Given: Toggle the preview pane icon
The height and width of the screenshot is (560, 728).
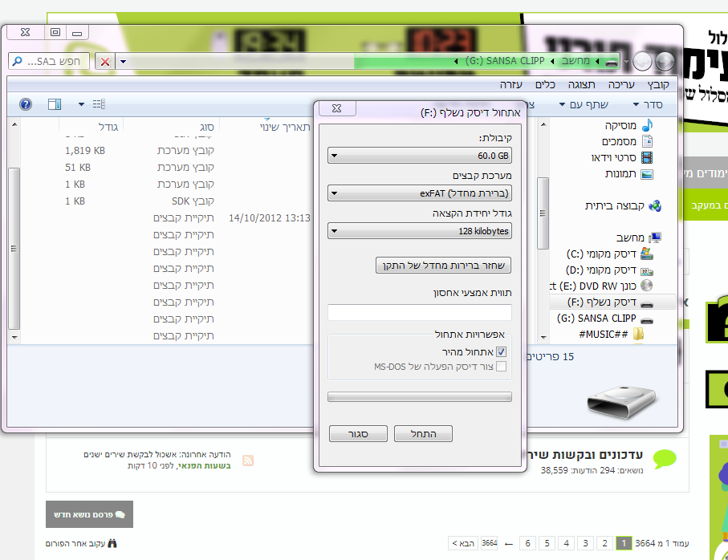Looking at the screenshot, I should pos(55,104).
